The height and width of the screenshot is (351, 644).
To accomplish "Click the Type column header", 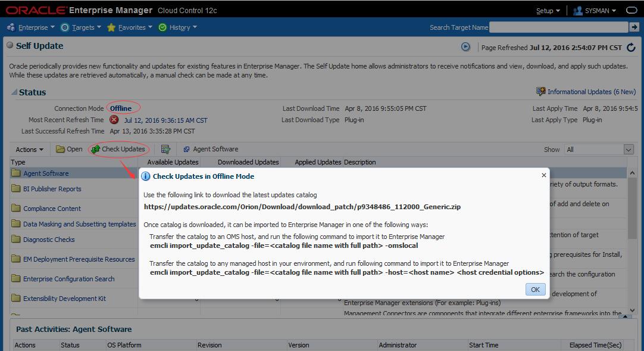I will [18, 162].
